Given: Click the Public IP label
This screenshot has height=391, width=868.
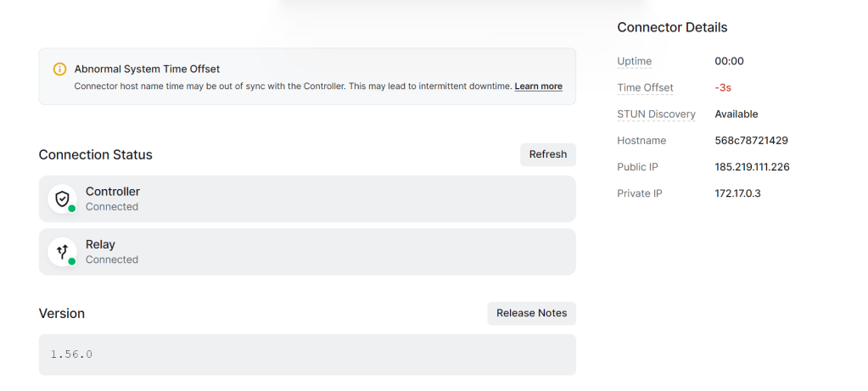Looking at the screenshot, I should 638,167.
